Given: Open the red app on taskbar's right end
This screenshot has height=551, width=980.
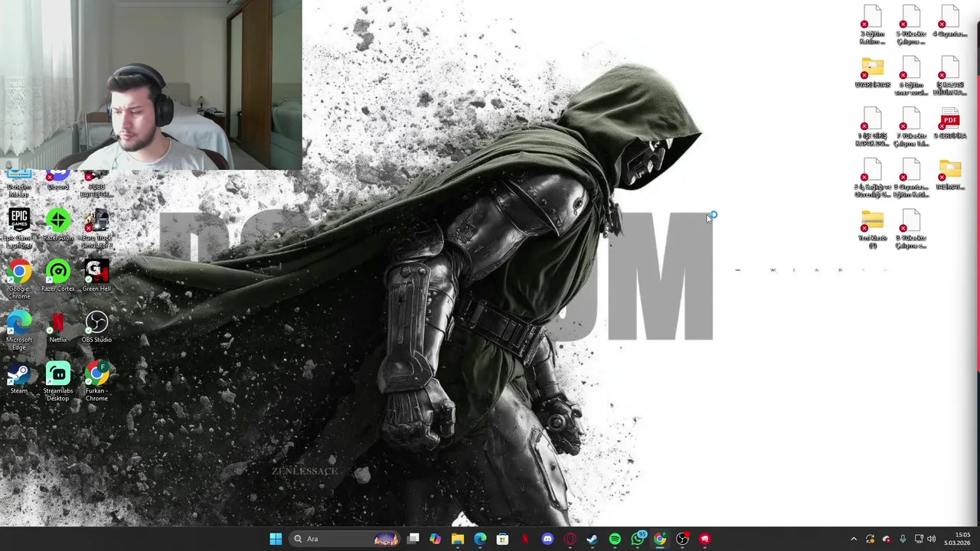Looking at the screenshot, I should point(704,539).
